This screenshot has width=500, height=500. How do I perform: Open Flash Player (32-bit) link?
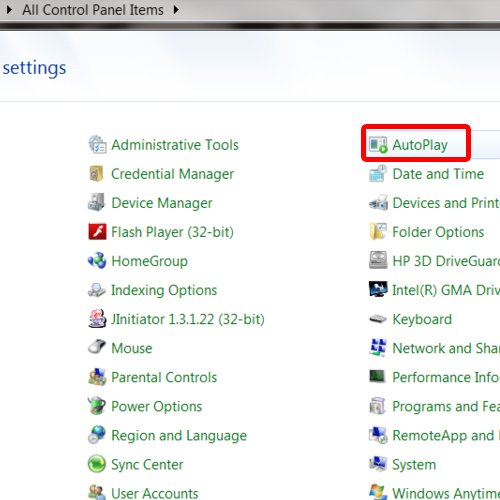point(172,232)
